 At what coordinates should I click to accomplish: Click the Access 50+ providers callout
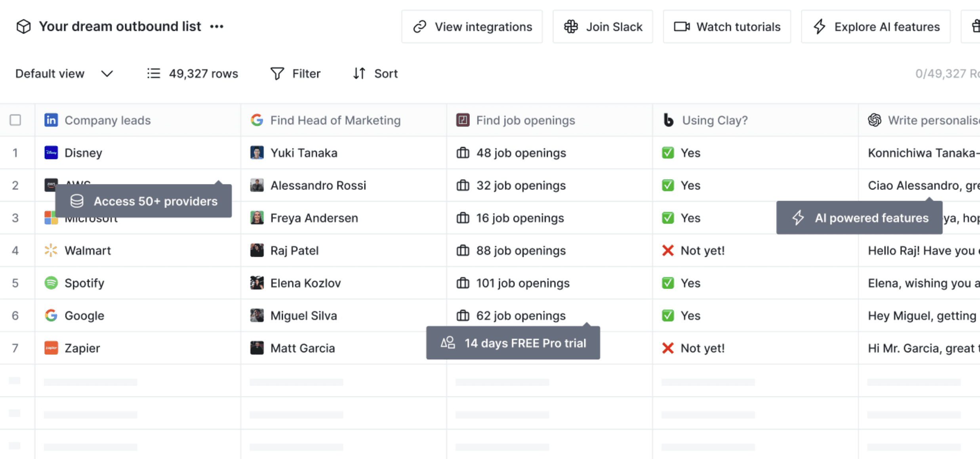(143, 201)
